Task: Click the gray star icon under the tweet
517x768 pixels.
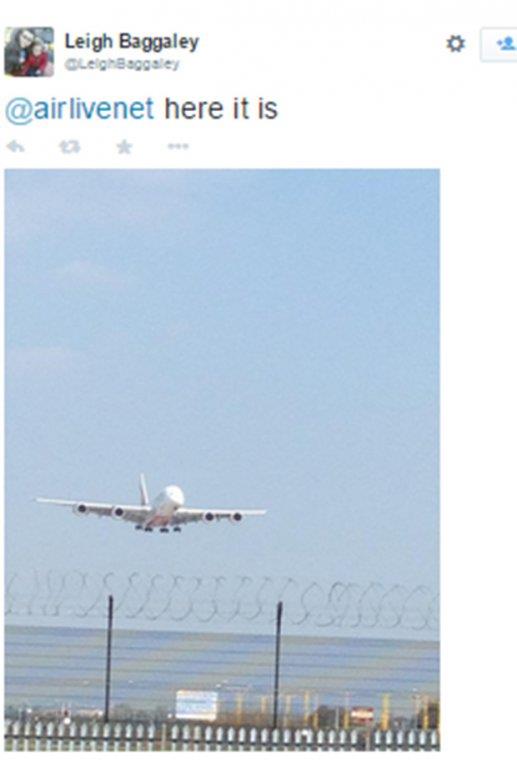Action: (x=124, y=146)
